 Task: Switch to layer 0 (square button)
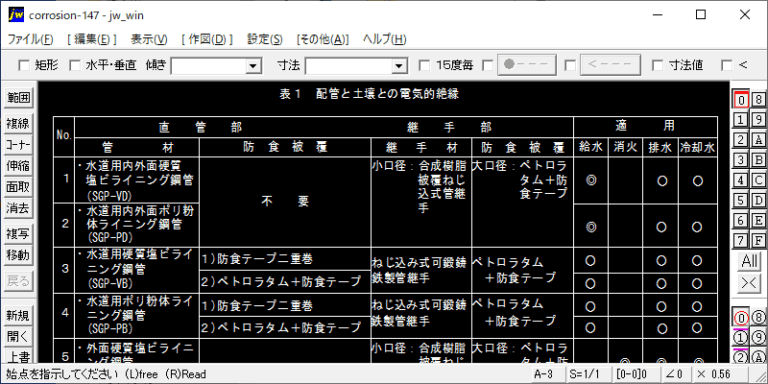pyautogui.click(x=741, y=100)
